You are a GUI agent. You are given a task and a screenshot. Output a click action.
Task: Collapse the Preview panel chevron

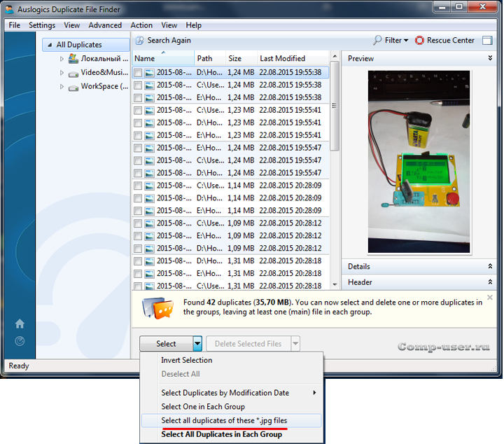[490, 58]
